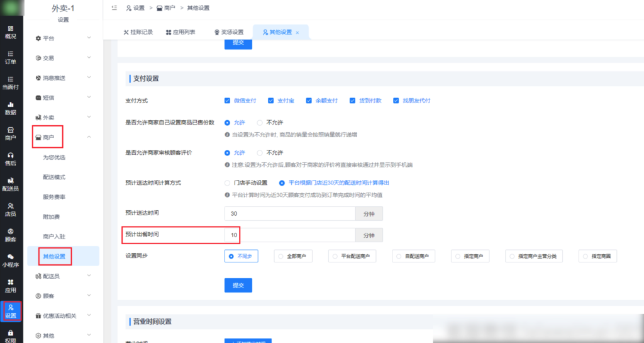Open the 商户 store icon in dark sidebar
This screenshot has height=343, width=644.
click(11, 134)
